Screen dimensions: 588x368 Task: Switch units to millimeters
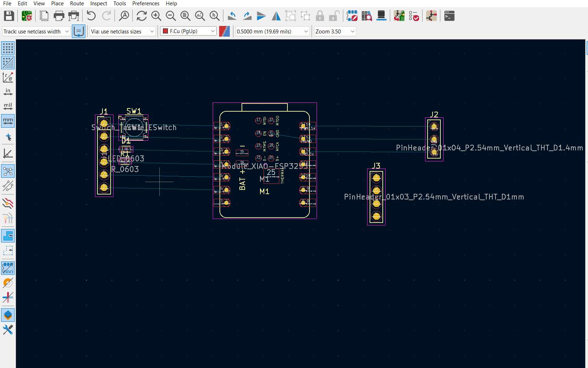[x=8, y=121]
